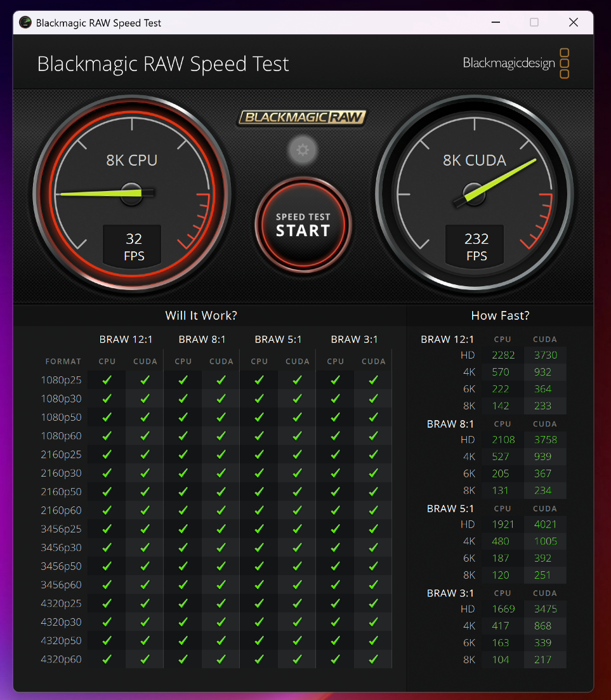
Task: Click the 3456p50 BRAW 5:1 CPU checkmark
Action: [260, 566]
